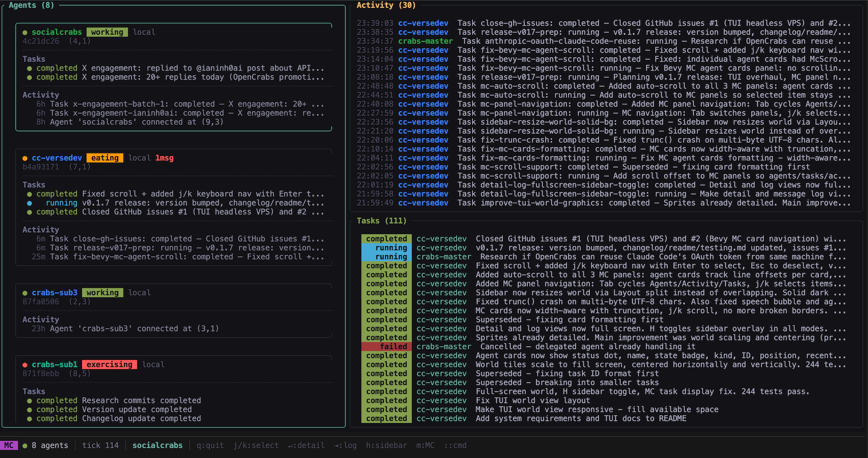The image size is (868, 458).
Task: Toggle MC view via 'm:MC' hint
Action: click(x=425, y=446)
